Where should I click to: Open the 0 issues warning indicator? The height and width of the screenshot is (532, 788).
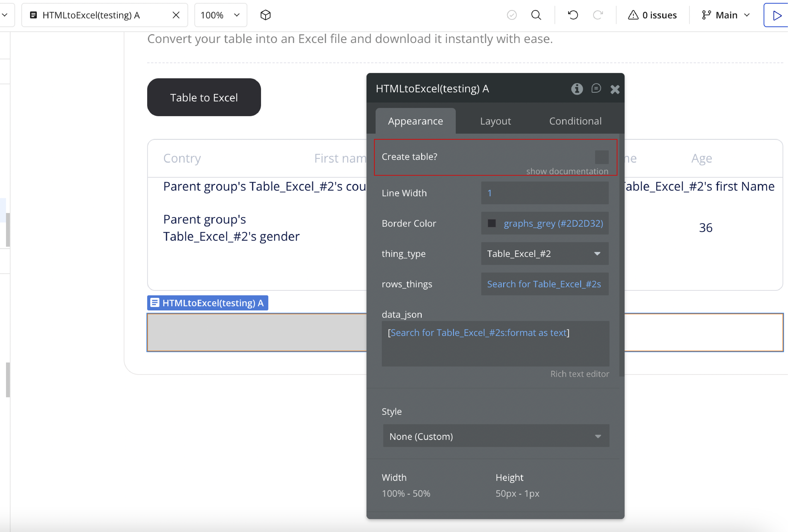[x=652, y=15]
